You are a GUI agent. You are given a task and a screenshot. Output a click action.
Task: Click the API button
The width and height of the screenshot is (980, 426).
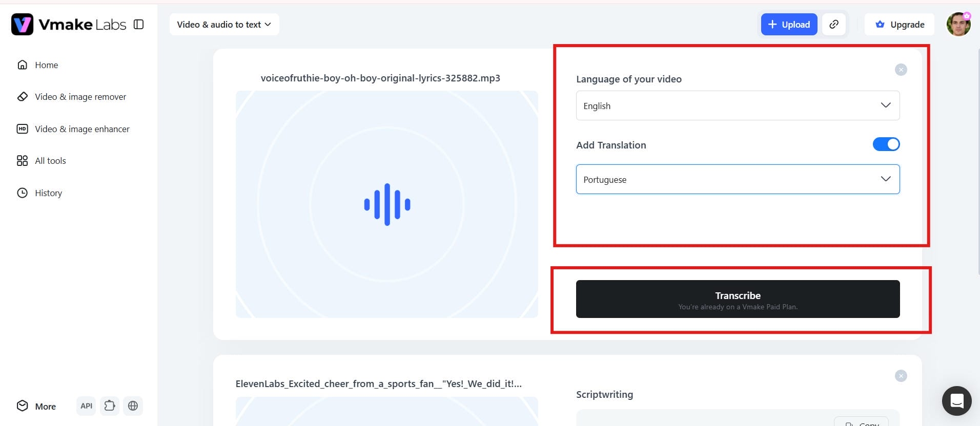(86, 406)
